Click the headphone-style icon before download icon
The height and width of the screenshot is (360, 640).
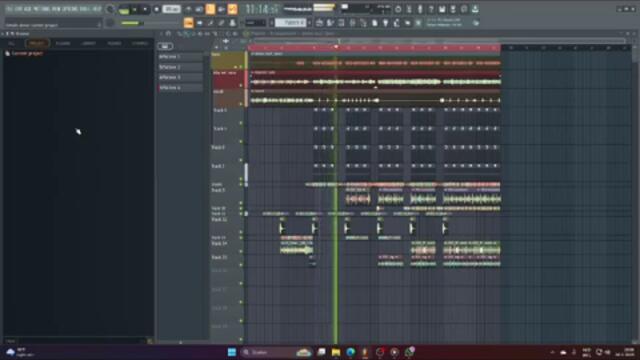tap(464, 9)
